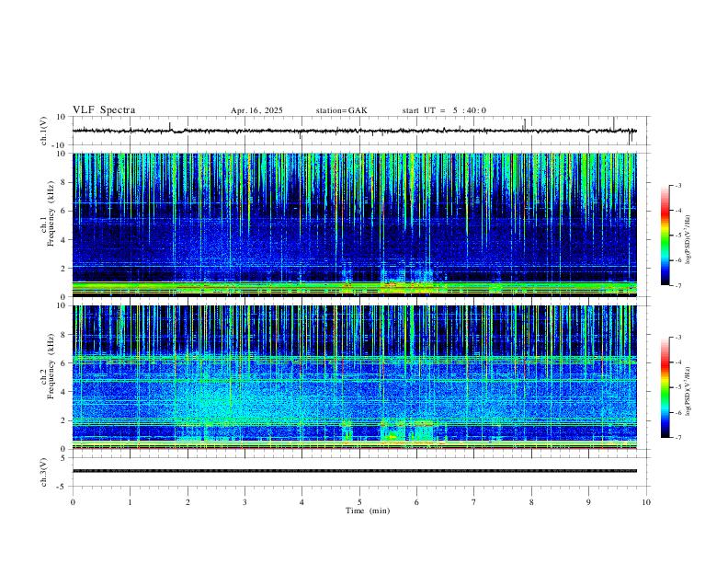Click ch.1 colorbar 'log(PSD)(V²/Hz)' label
Screen dimensions: 728x563
click(688, 240)
